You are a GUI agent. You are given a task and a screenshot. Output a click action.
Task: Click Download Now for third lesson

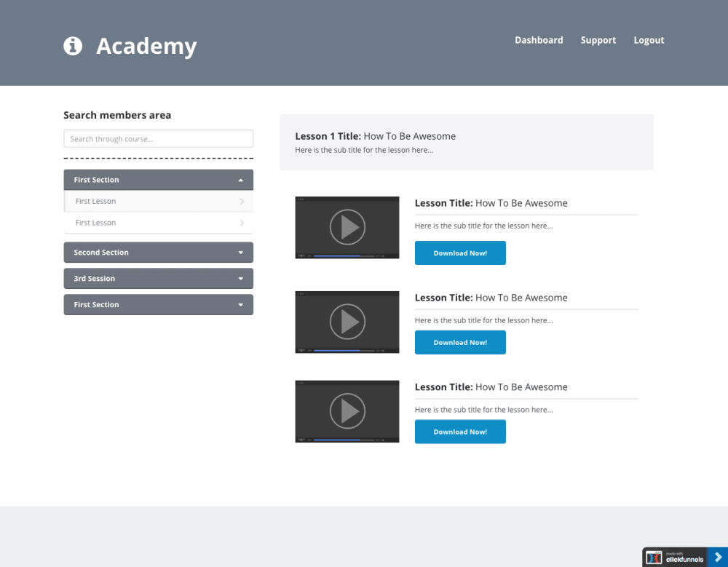460,432
